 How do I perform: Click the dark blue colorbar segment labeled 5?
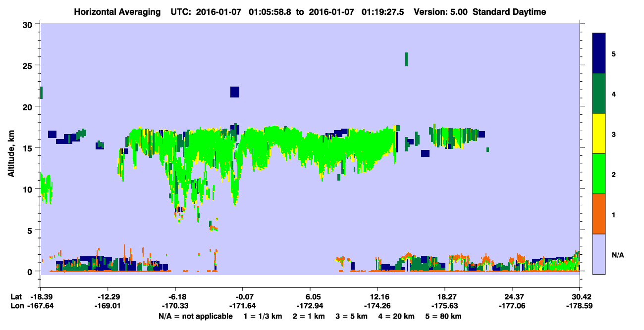point(599,53)
